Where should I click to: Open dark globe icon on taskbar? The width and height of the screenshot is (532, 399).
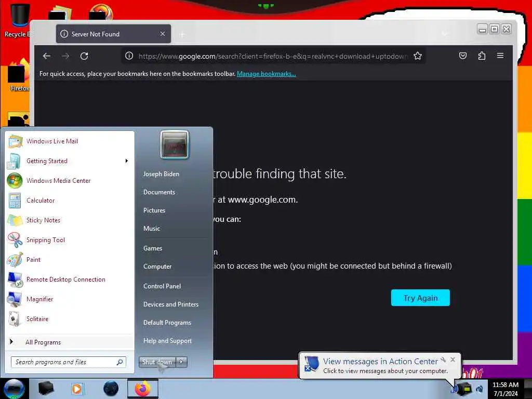(111, 389)
